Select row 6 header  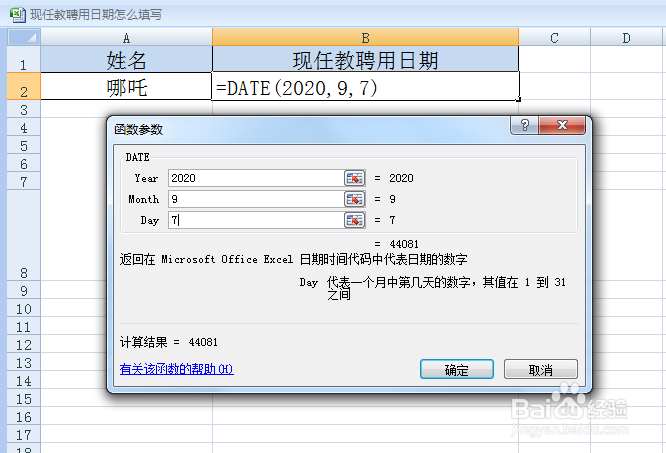24,163
